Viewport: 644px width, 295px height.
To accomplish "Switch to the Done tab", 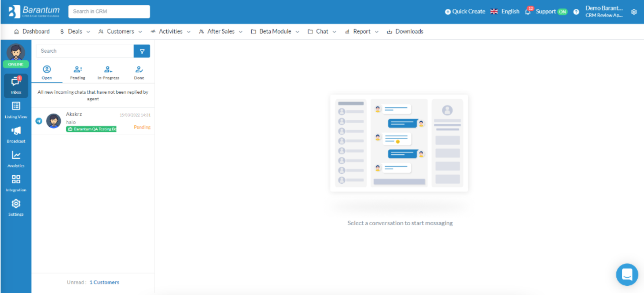I will tap(139, 73).
